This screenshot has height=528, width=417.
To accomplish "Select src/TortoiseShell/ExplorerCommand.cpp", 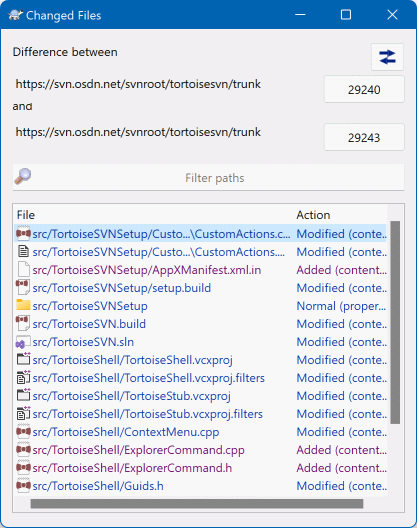I will (x=138, y=450).
